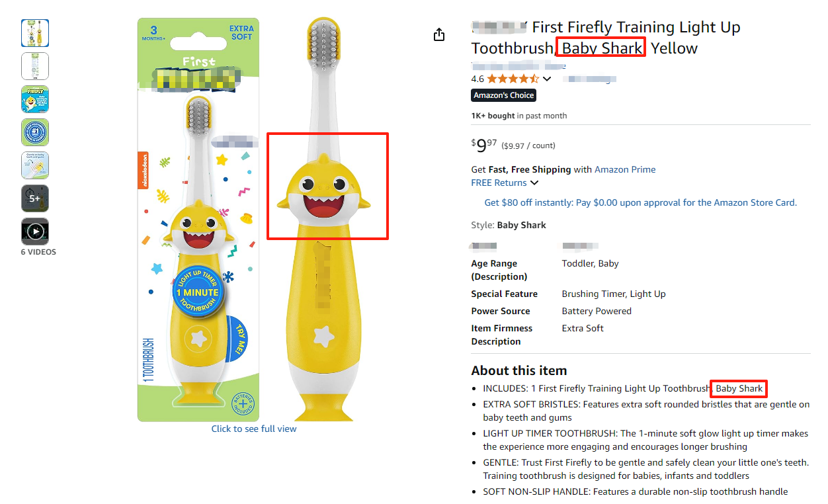Expand the ratings breakdown chevron
The image size is (828, 504).
pos(547,79)
